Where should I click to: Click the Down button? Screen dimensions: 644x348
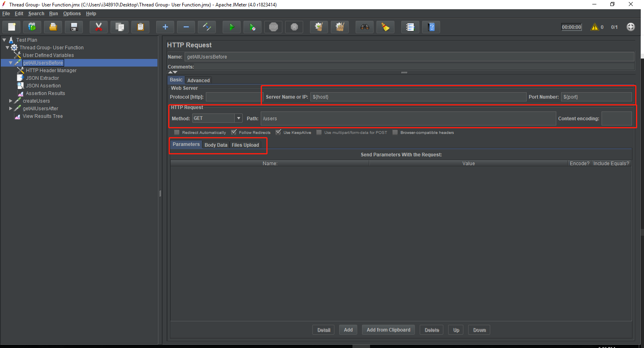[479, 330]
